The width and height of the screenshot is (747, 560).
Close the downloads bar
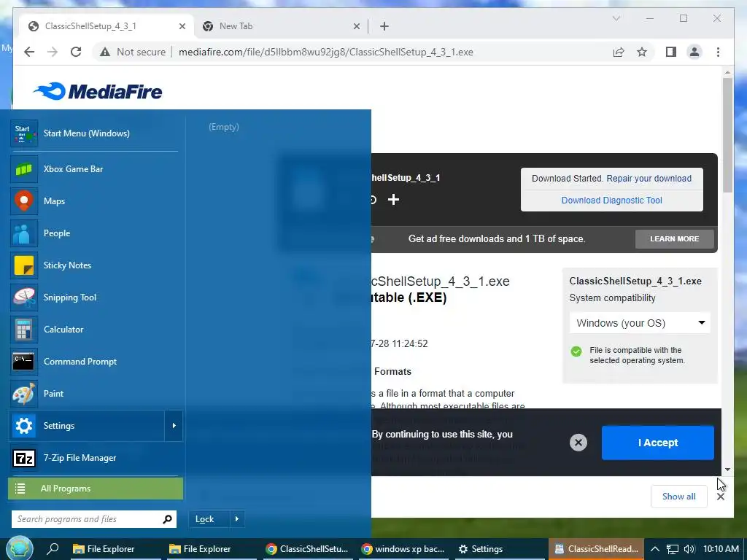click(x=721, y=497)
